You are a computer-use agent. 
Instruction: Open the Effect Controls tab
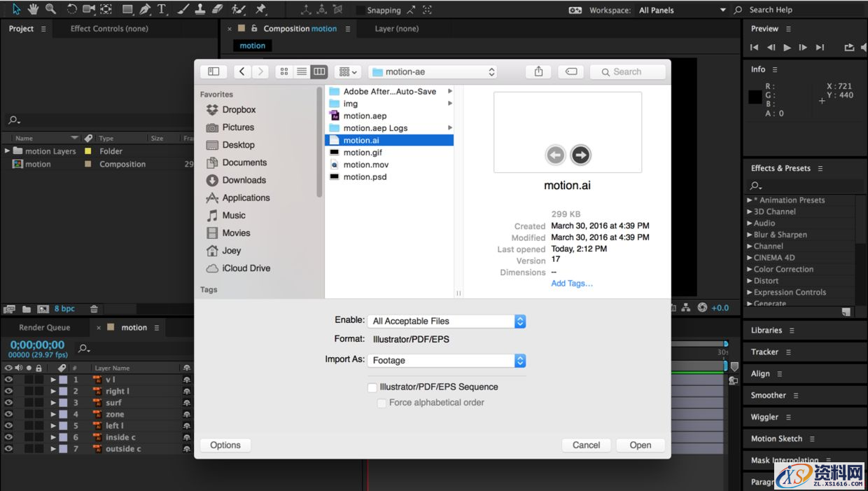[x=109, y=29]
